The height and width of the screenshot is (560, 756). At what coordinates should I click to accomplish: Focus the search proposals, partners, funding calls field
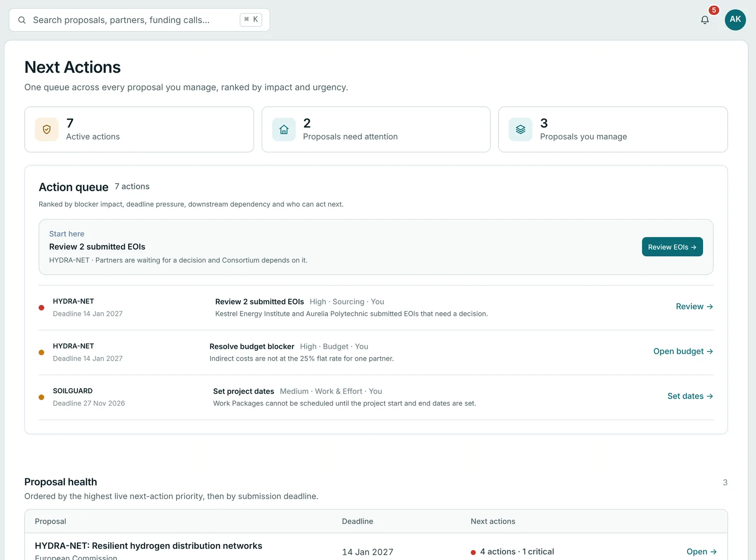coord(139,20)
